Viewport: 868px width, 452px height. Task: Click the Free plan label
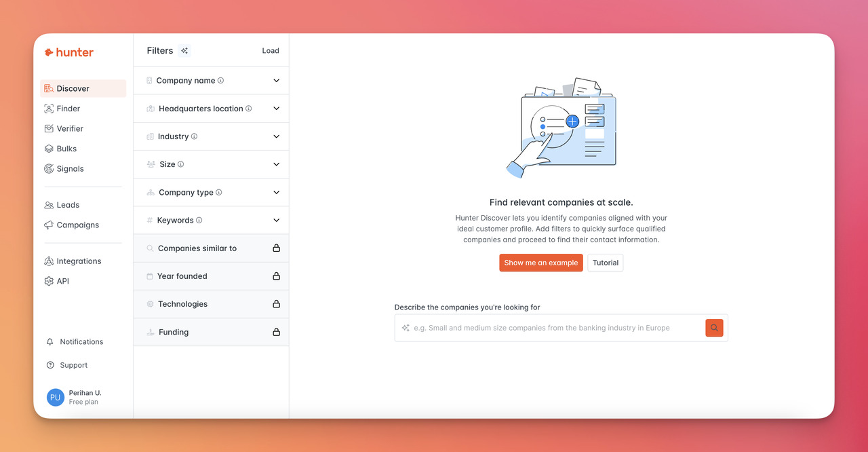point(83,402)
